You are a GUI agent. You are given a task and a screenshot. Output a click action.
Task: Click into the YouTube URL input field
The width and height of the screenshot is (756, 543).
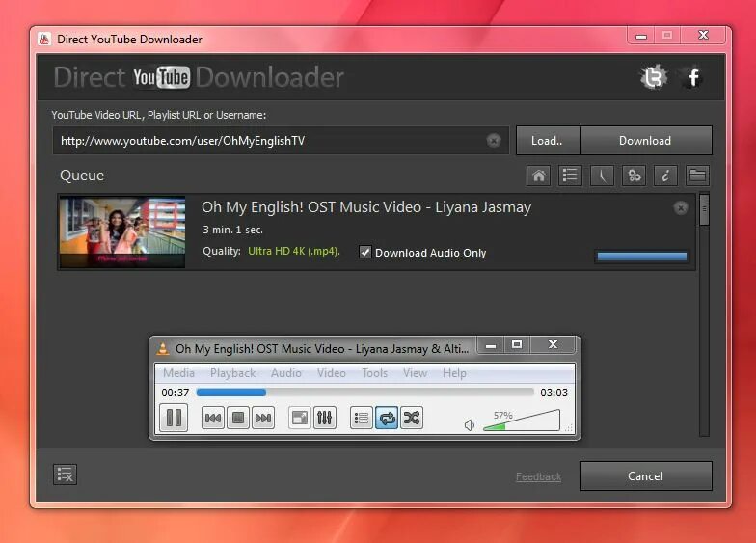(281, 141)
